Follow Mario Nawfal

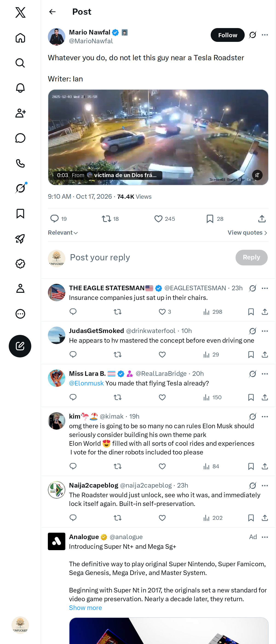tap(227, 35)
